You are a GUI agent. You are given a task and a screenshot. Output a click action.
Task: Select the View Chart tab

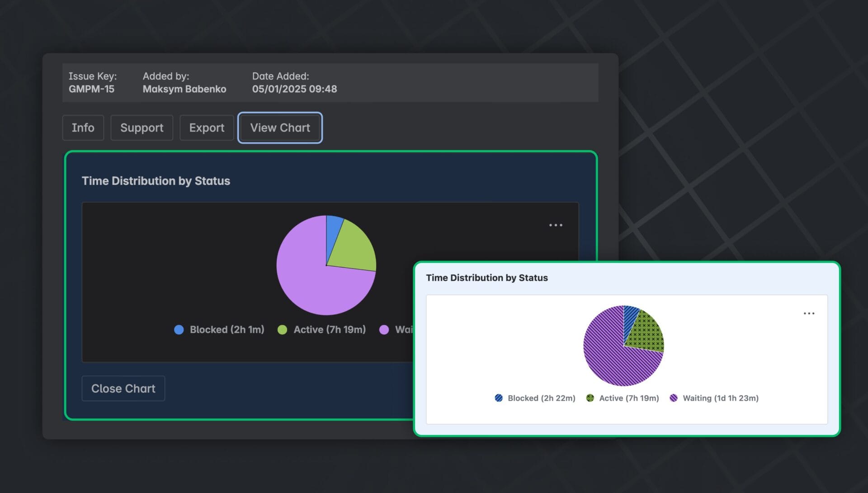click(280, 128)
